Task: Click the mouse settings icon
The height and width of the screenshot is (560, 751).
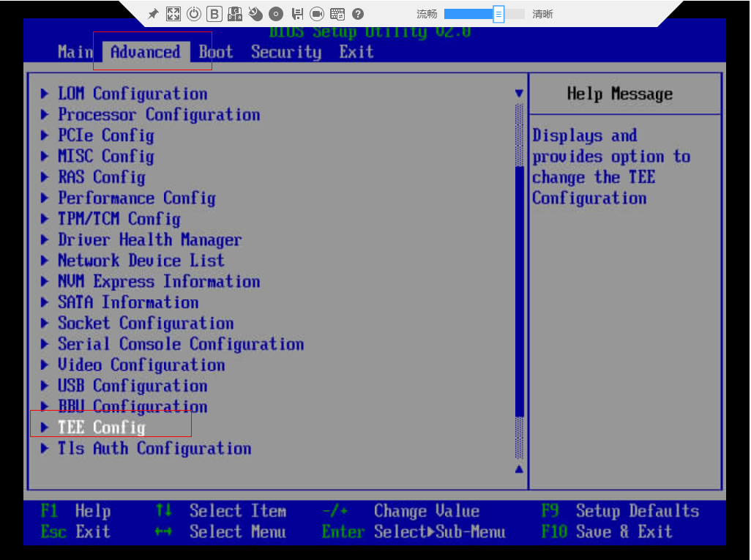Action: [255, 14]
